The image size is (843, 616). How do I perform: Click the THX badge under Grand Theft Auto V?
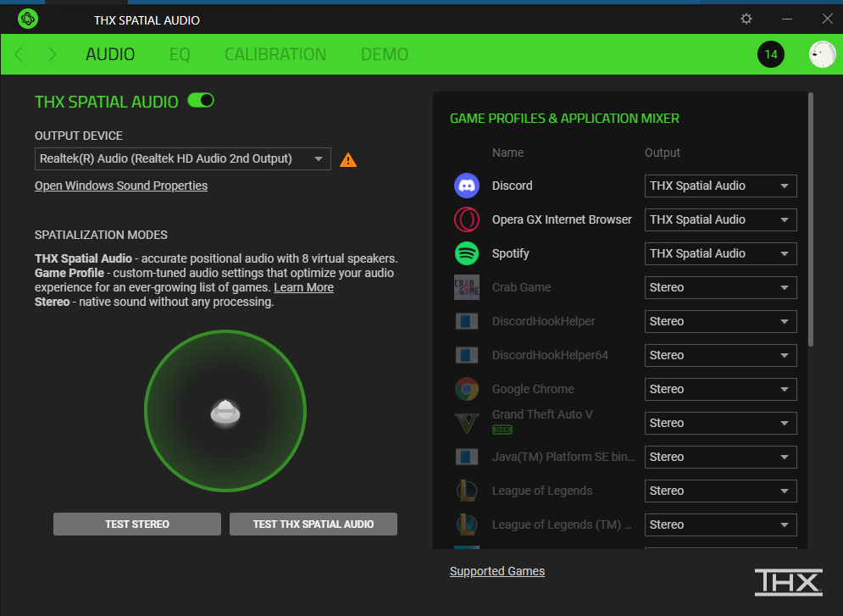(x=502, y=430)
